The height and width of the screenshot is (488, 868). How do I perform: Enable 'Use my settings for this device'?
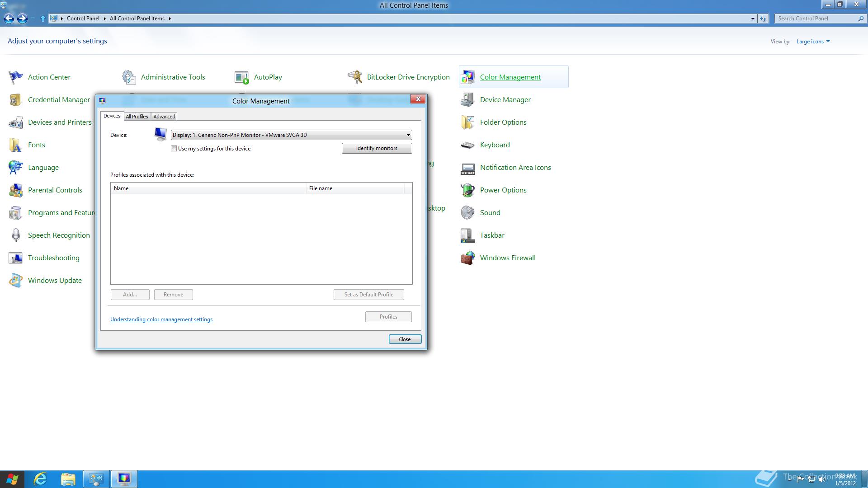(174, 149)
